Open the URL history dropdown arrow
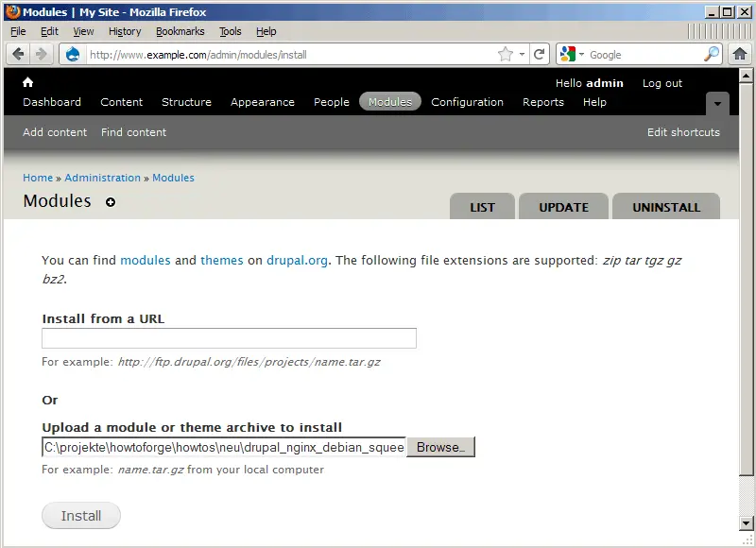Image resolution: width=756 pixels, height=548 pixels. [x=523, y=54]
